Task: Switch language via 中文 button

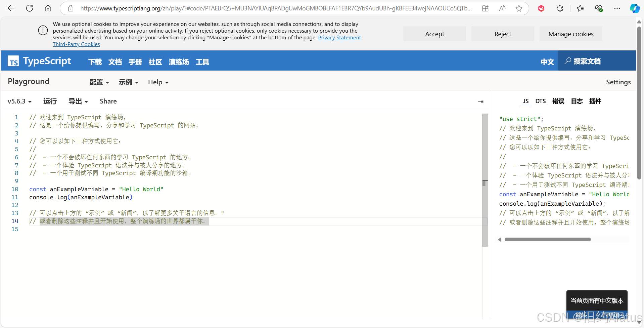Action: click(547, 61)
